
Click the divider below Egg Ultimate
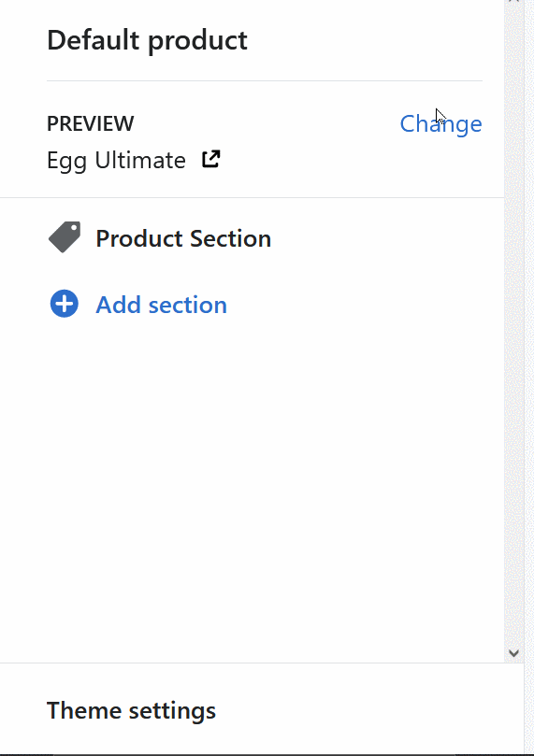pos(252,198)
